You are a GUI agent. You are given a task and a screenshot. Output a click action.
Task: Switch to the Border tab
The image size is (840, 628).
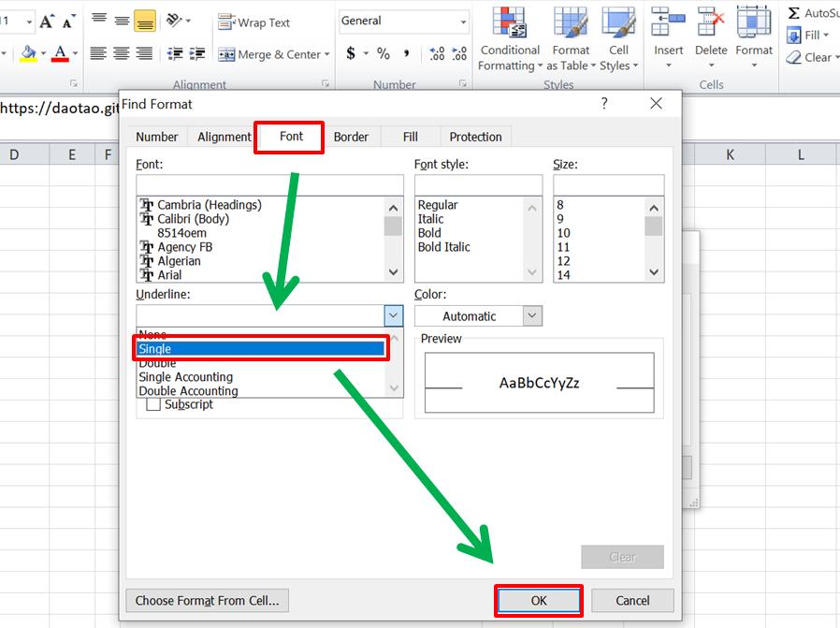[353, 137]
